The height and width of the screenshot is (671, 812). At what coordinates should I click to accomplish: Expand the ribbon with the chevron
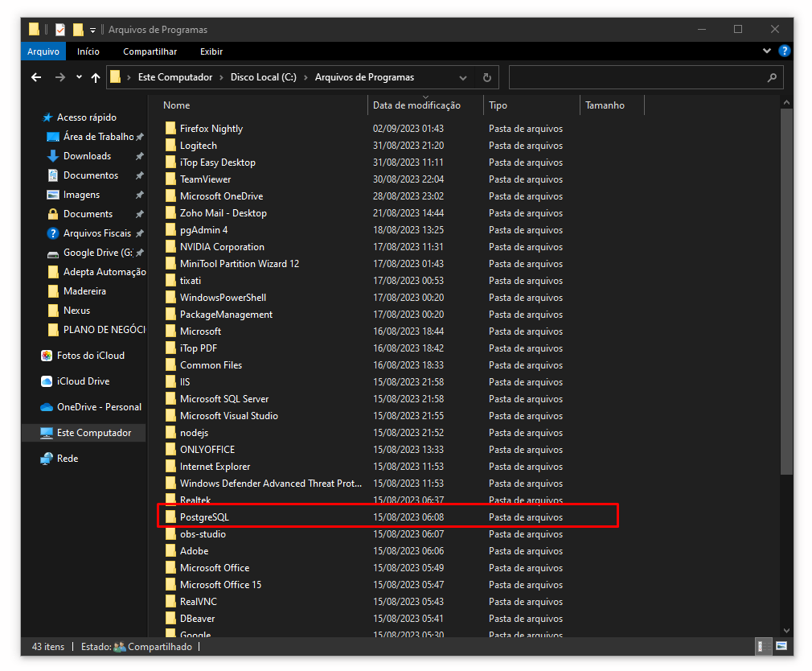(x=767, y=51)
